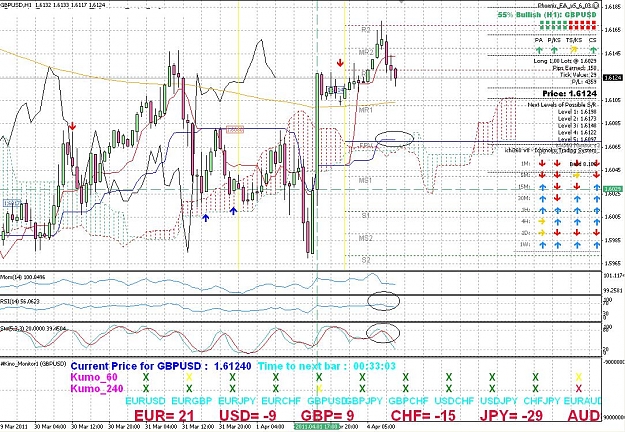This screenshot has height=432, width=625.
Task: Click the highlighted 2011.04.01 17:00 date marker
Action: [316, 426]
